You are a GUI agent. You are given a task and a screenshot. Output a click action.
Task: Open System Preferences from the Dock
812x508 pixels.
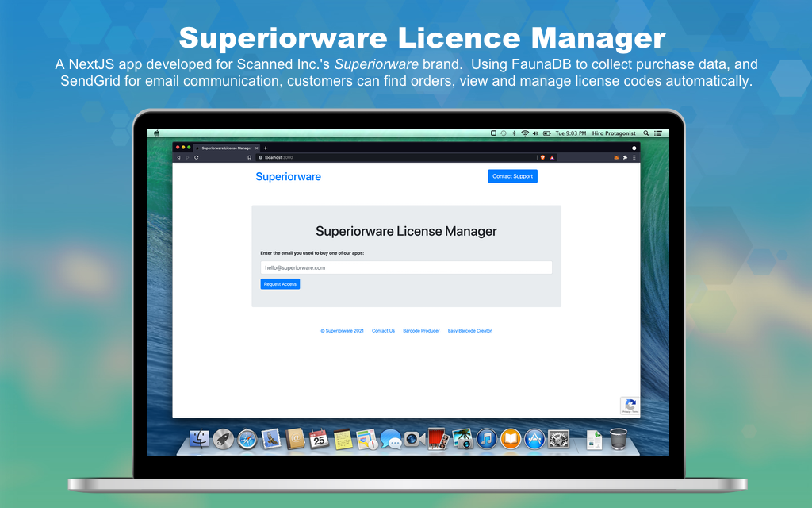coord(558,439)
